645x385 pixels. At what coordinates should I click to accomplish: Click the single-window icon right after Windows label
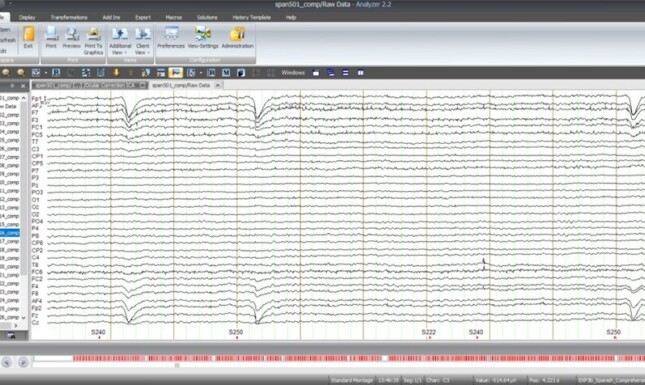(316, 73)
